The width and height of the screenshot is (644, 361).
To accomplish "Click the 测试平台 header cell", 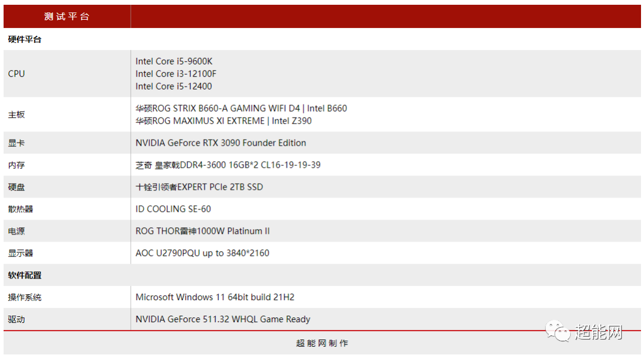I will (x=67, y=17).
